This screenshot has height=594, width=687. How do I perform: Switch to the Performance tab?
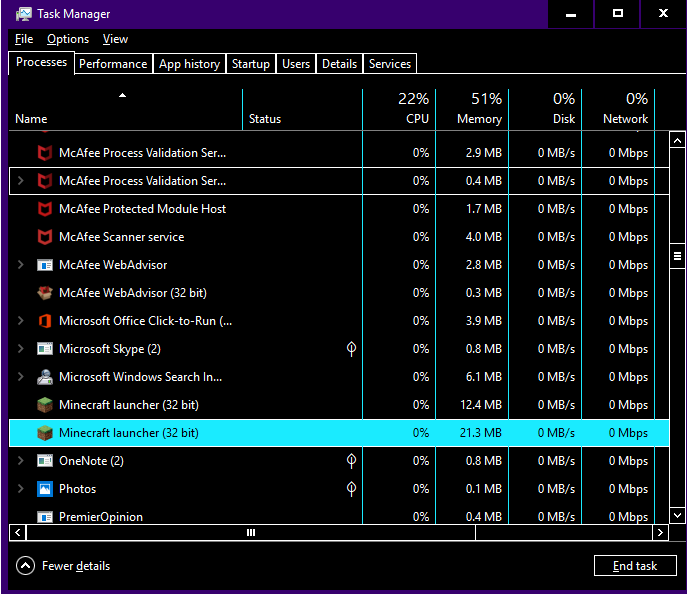pos(113,64)
